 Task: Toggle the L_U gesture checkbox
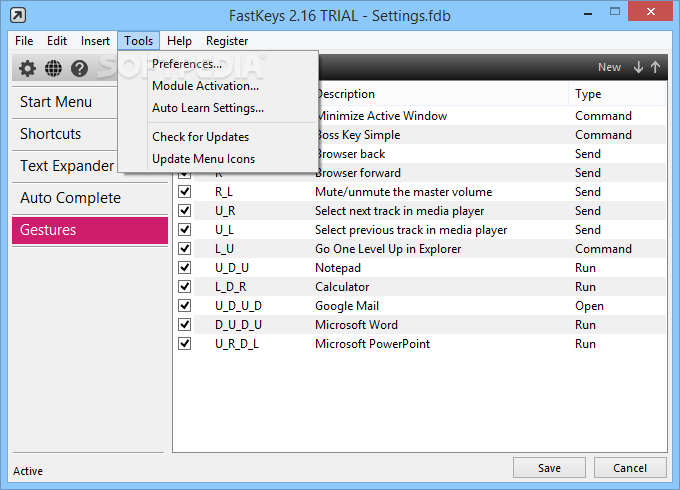point(185,248)
